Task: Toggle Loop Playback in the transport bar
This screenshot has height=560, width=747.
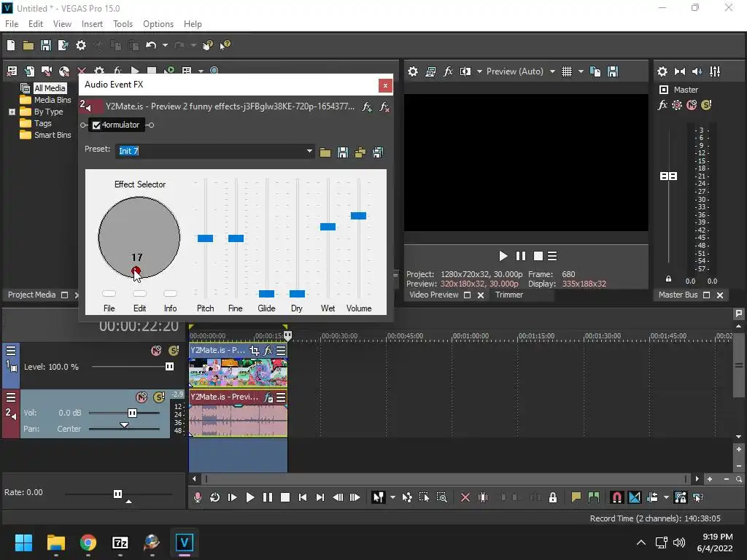Action: [214, 497]
